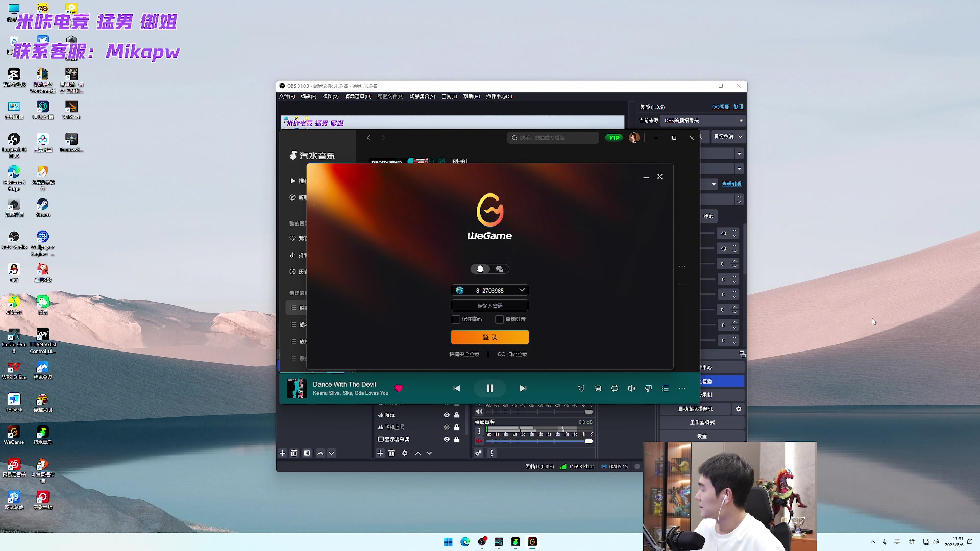Screen dimensions: 980x551
Task: Open Windows Start menu on taskbar
Action: point(448,542)
